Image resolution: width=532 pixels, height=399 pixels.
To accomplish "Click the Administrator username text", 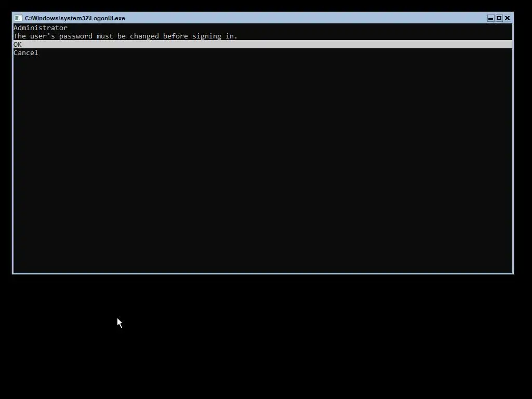I will tap(41, 28).
